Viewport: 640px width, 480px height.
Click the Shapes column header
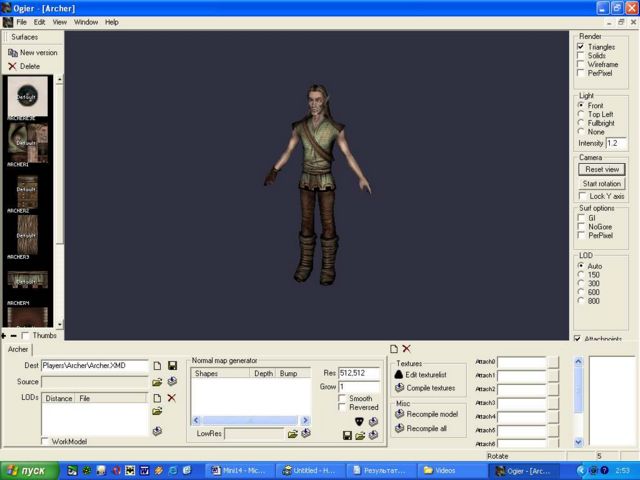220,373
